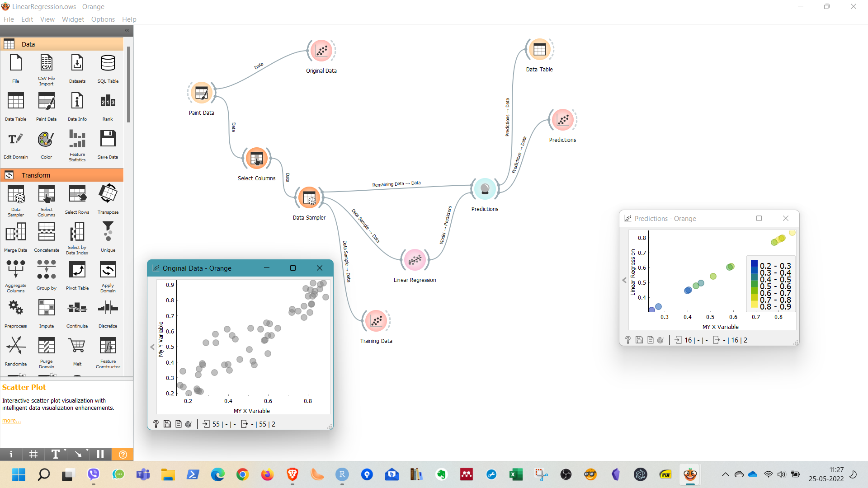Click the more... link in description
The height and width of the screenshot is (488, 868).
coord(12,421)
